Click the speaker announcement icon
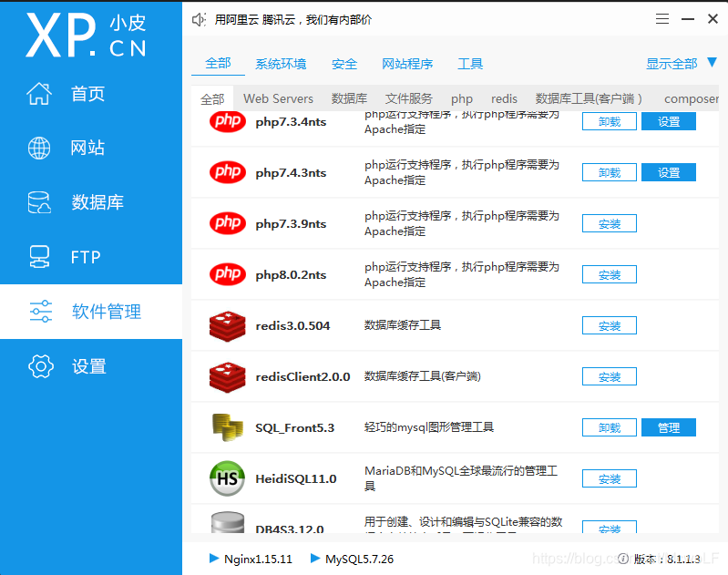Viewport: 728px width, 575px height. click(x=200, y=19)
